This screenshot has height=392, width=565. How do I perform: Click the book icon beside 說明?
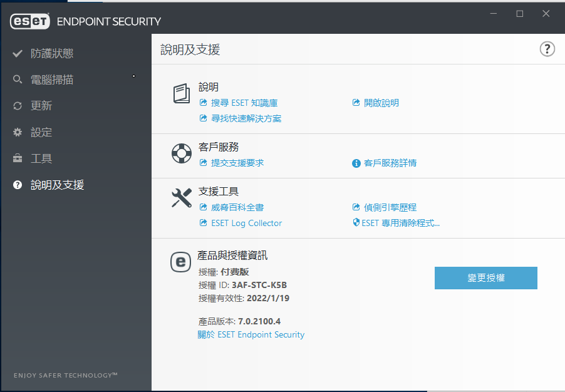coord(182,94)
